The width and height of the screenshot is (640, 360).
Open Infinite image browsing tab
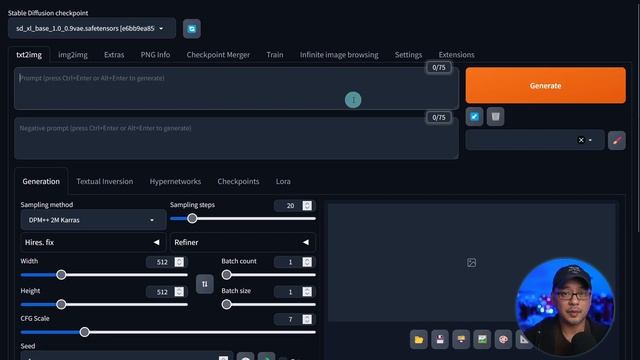[339, 55]
